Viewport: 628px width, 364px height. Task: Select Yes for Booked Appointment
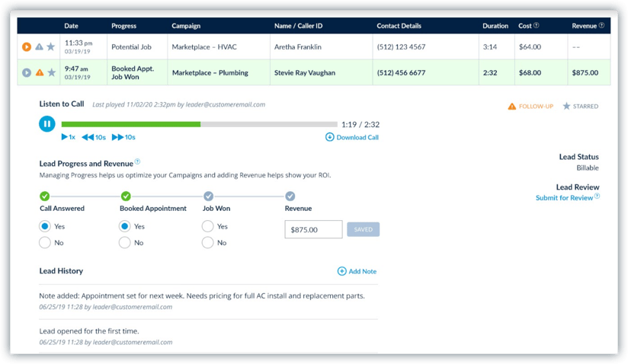[x=124, y=226]
